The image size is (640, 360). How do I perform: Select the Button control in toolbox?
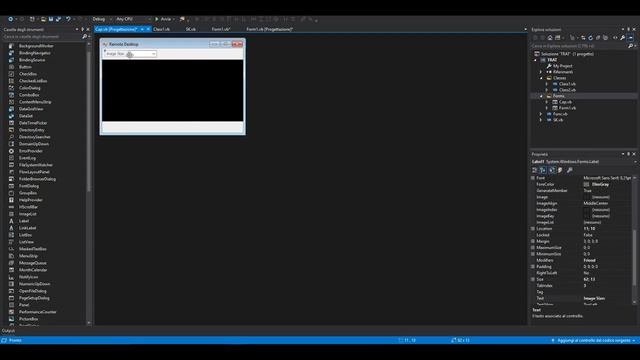click(x=25, y=67)
